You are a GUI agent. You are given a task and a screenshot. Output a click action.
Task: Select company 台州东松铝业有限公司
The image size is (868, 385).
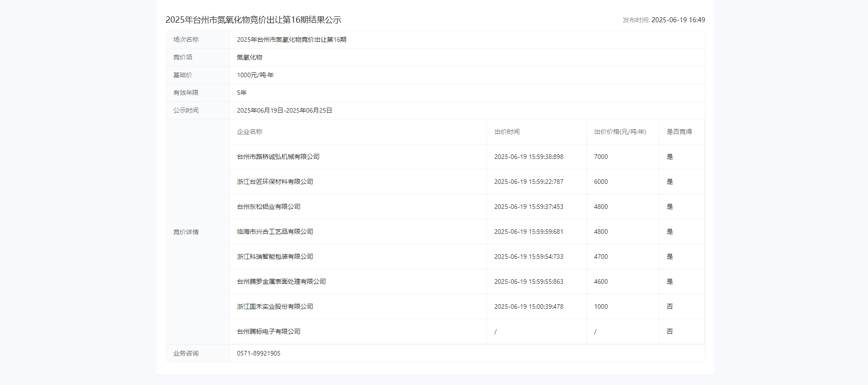pyautogui.click(x=268, y=207)
